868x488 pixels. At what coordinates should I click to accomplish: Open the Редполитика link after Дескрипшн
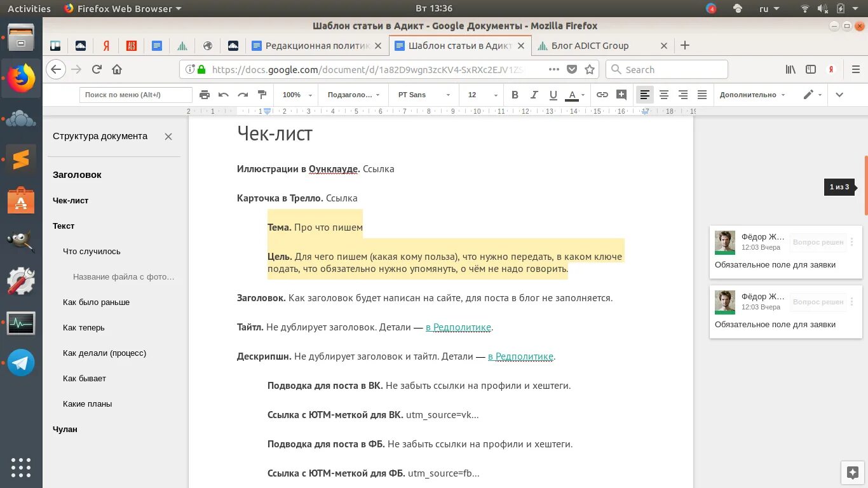coord(520,356)
